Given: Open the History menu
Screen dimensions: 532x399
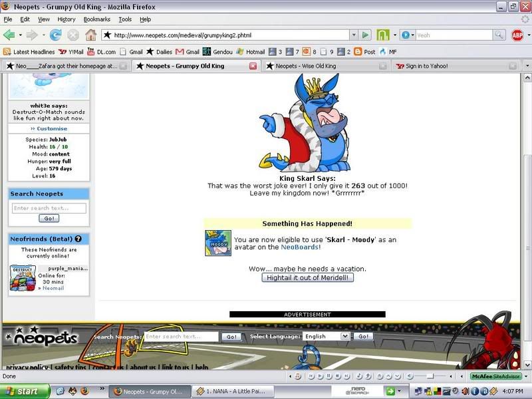Looking at the screenshot, I should point(66,19).
